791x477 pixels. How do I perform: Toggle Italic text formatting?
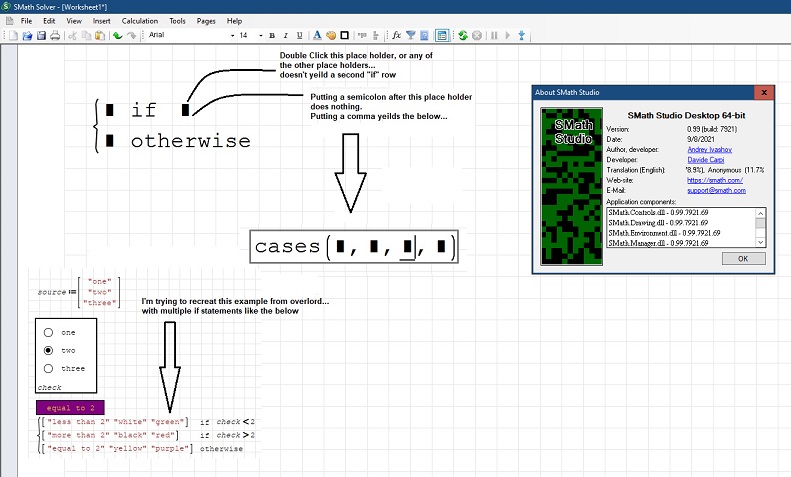[285, 36]
